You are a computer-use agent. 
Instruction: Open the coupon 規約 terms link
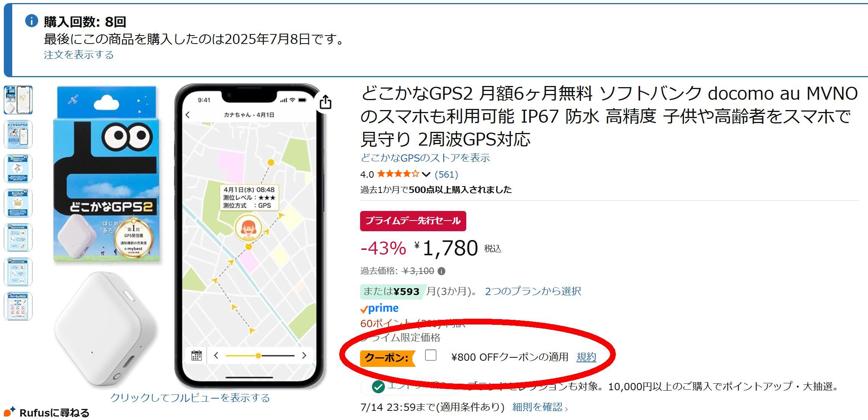pyautogui.click(x=586, y=357)
